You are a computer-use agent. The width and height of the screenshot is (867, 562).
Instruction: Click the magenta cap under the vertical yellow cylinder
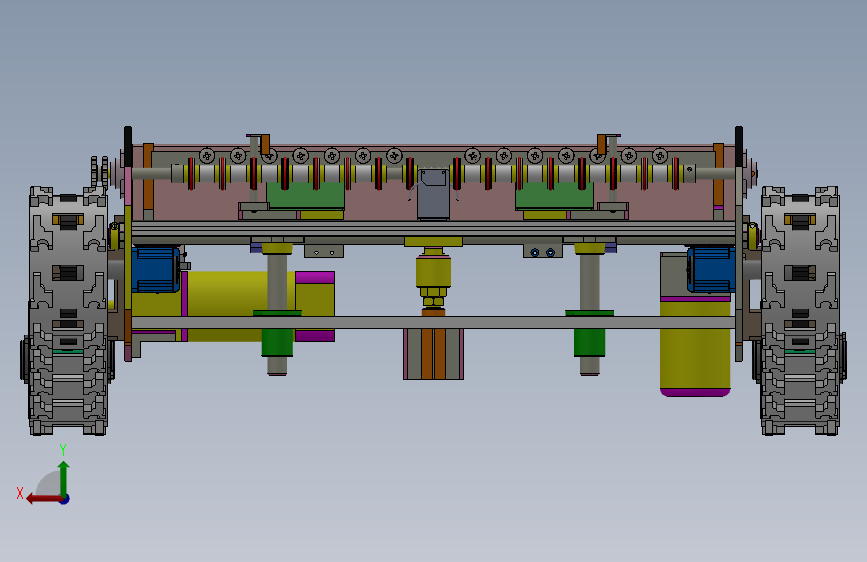pos(695,392)
